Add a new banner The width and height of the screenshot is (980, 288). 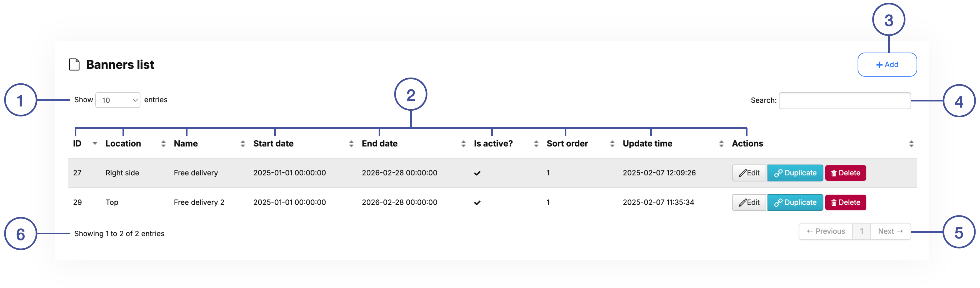[887, 65]
